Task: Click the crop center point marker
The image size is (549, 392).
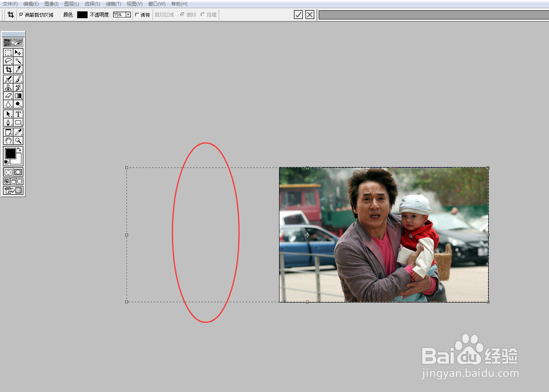Action: [x=307, y=235]
